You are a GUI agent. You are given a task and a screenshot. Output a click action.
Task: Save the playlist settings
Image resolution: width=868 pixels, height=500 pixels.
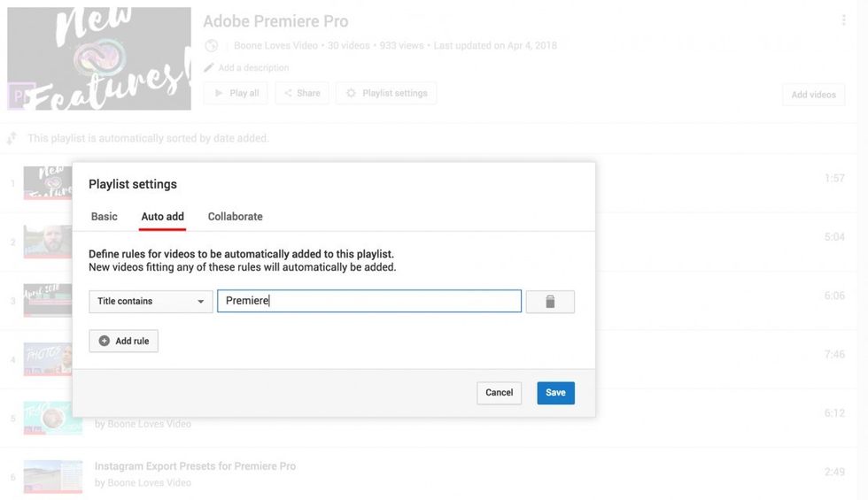coord(555,393)
